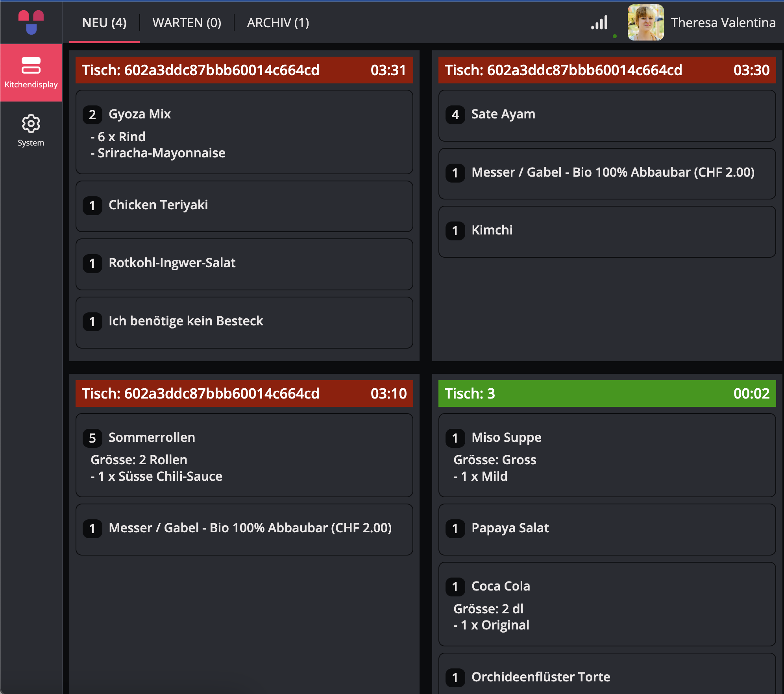This screenshot has height=694, width=784.
Task: Mark the Chicken Teriyaki item
Action: [244, 207]
